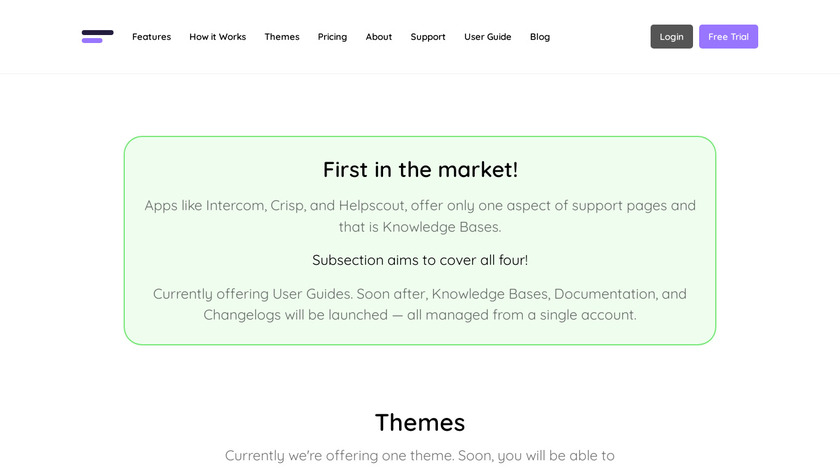
Task: Visit the Blog from the navbar
Action: point(540,37)
